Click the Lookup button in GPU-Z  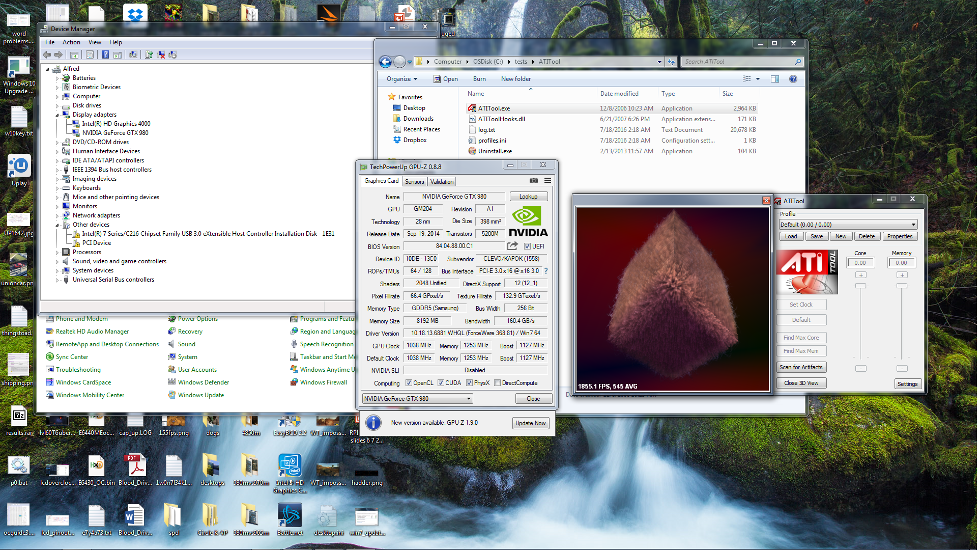(x=530, y=197)
